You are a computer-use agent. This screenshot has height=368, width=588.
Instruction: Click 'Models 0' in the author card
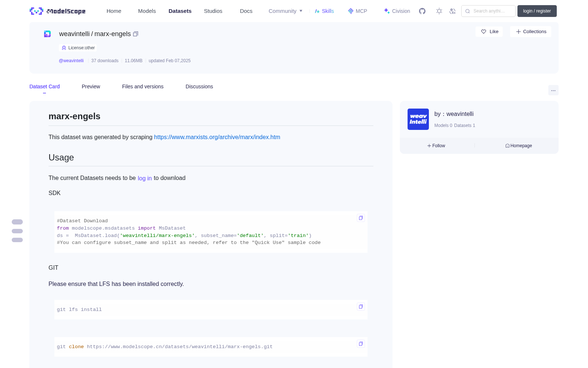(x=443, y=125)
